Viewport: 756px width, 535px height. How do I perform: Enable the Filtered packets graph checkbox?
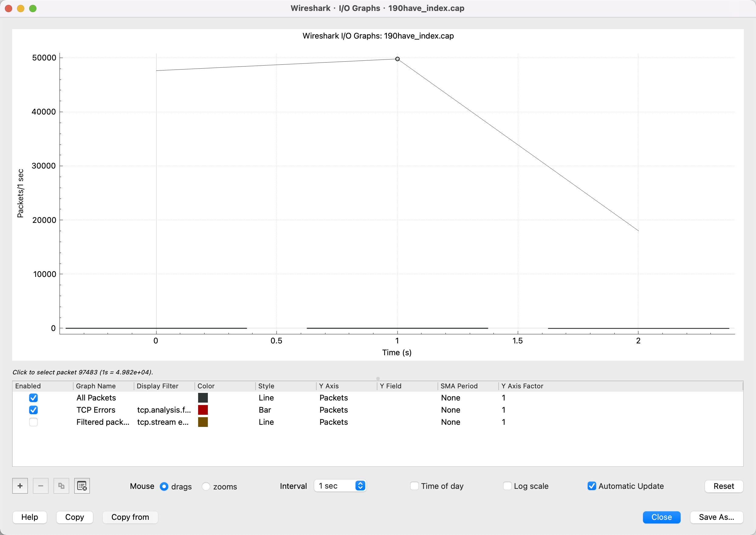tap(33, 422)
